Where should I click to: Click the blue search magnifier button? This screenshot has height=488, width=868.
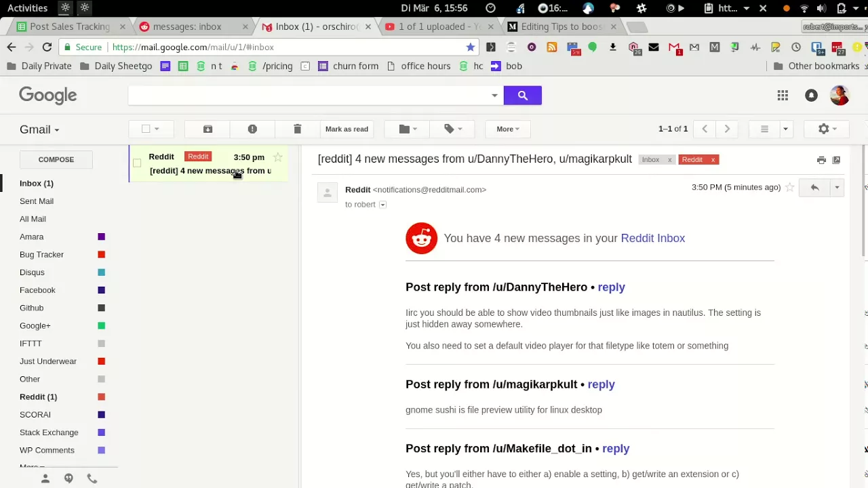522,96
